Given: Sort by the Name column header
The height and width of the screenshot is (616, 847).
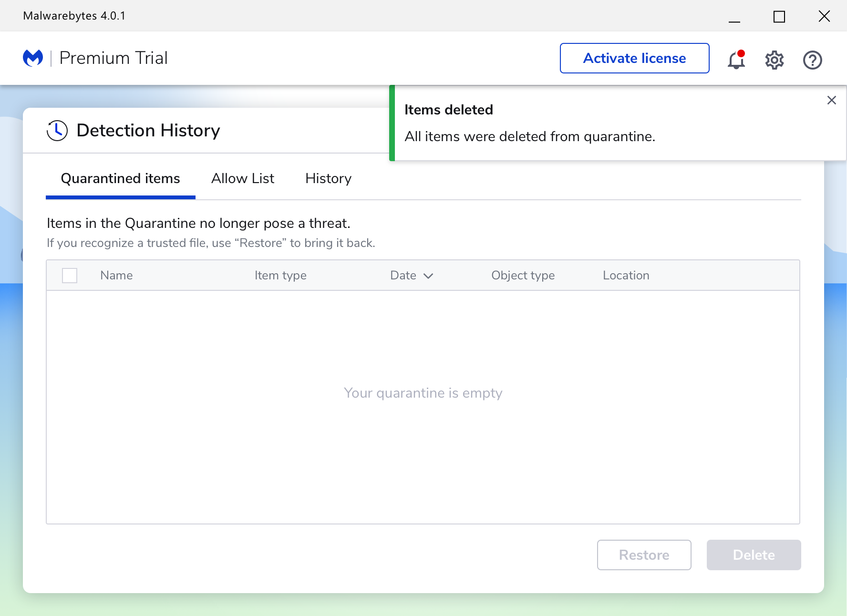Looking at the screenshot, I should click(116, 275).
